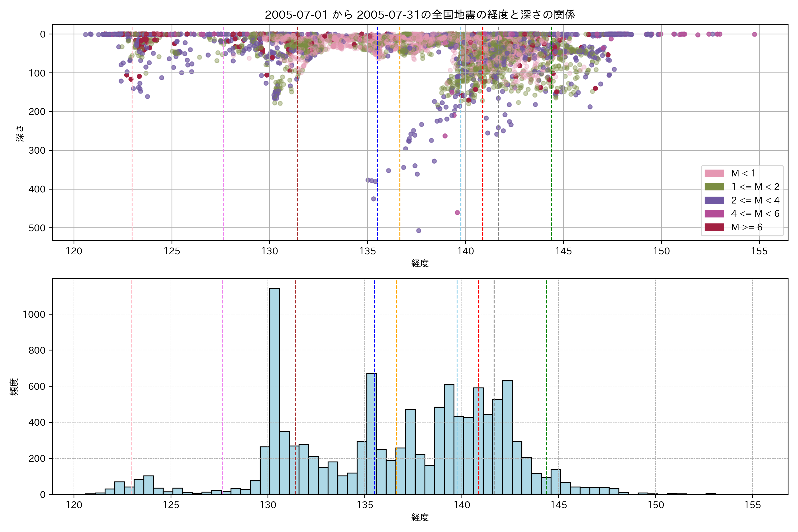Viewport: 798px width, 532px height.
Task: Click the green 1 <= M < 2 legend swatch
Action: (714, 187)
